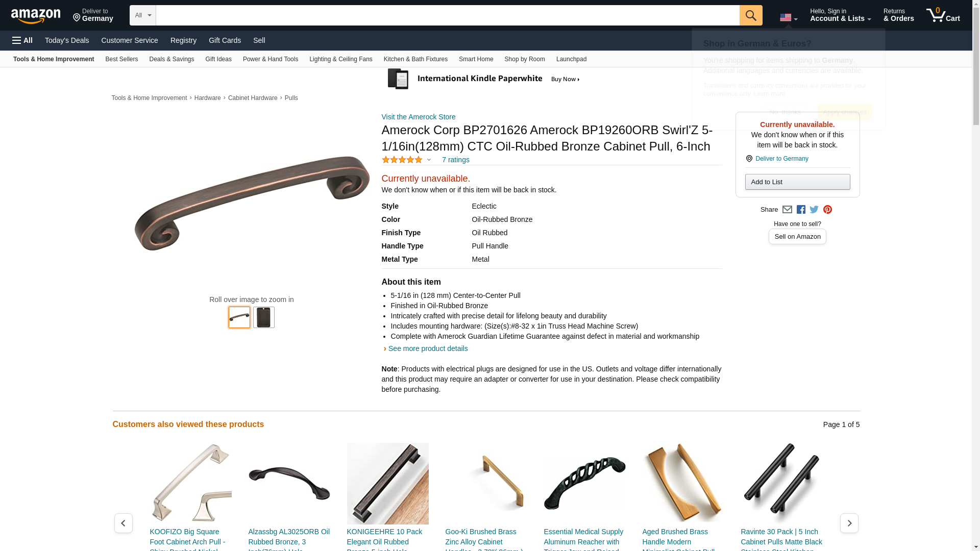Click into the search input field
The height and width of the screenshot is (551, 980).
(448, 15)
